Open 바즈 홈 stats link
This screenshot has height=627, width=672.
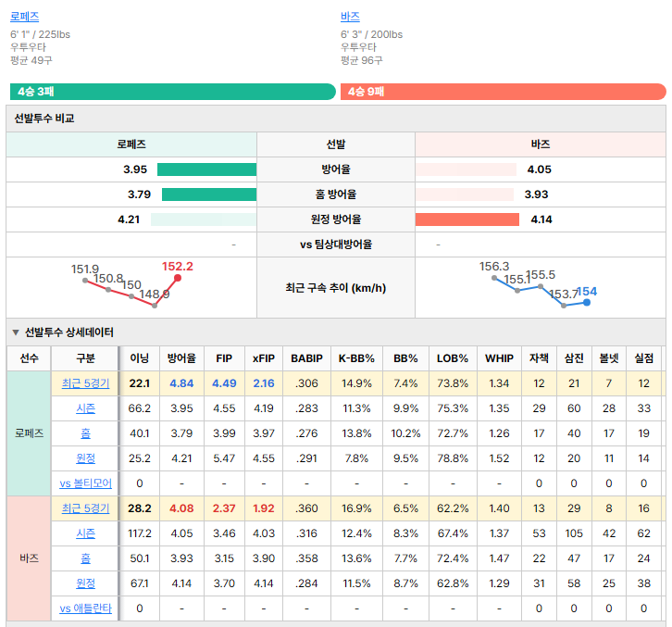tap(85, 558)
